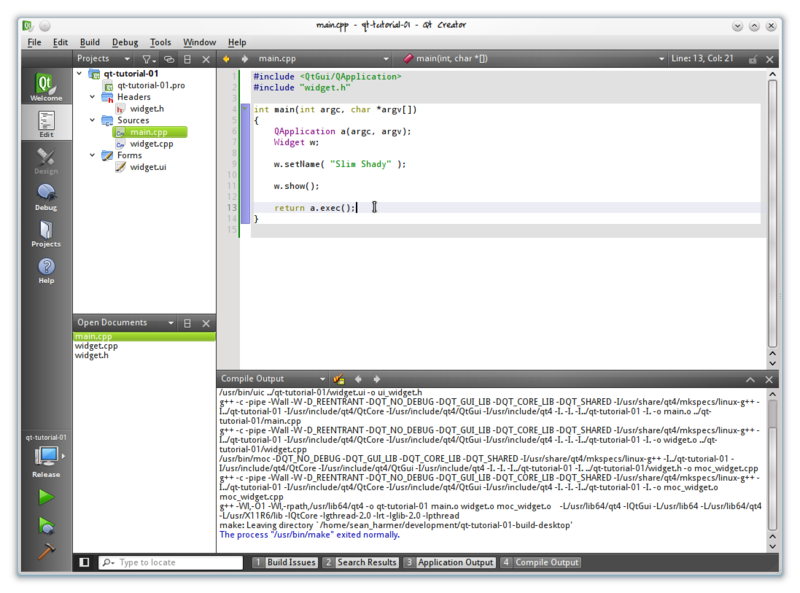
Task: Run the project with the green arrow
Action: 46,497
